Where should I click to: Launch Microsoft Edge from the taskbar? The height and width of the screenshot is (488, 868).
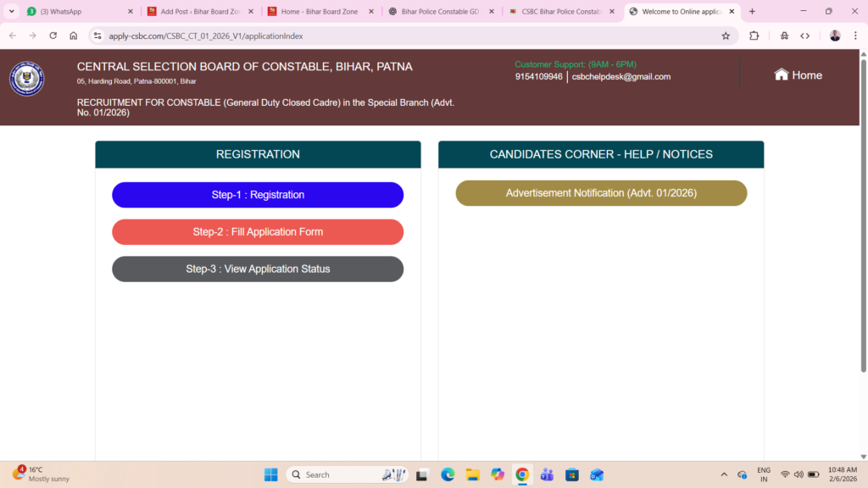447,474
